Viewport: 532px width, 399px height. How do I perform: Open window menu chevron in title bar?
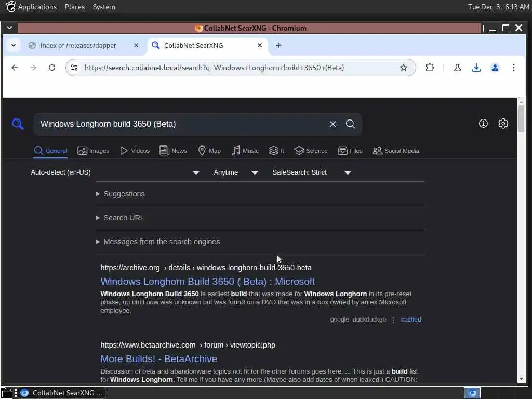[x=9, y=28]
